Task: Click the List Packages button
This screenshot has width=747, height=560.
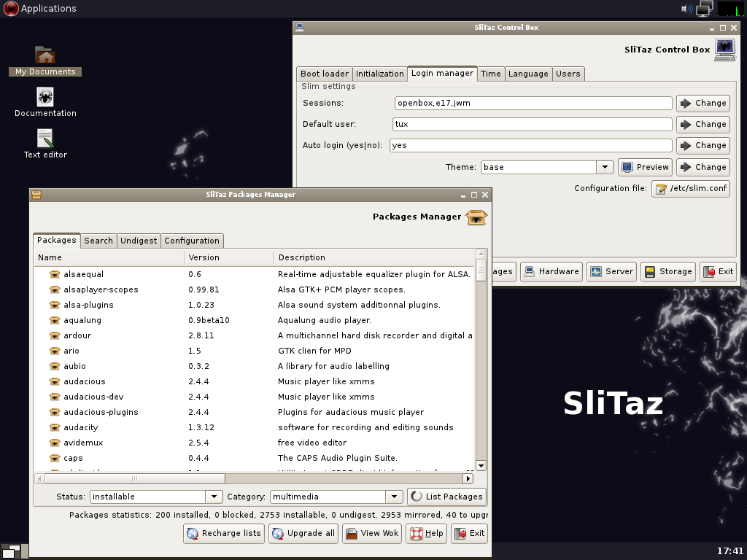Action: click(447, 497)
